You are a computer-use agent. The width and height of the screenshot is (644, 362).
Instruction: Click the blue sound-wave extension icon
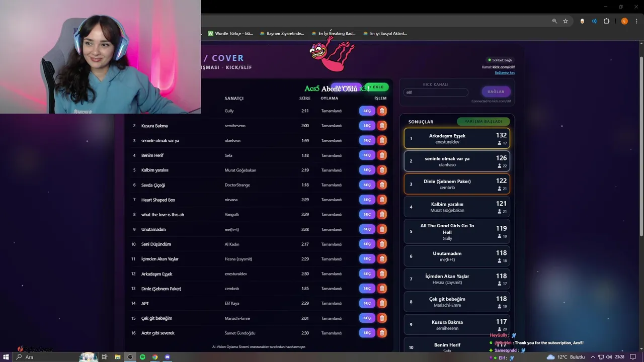[x=594, y=21]
